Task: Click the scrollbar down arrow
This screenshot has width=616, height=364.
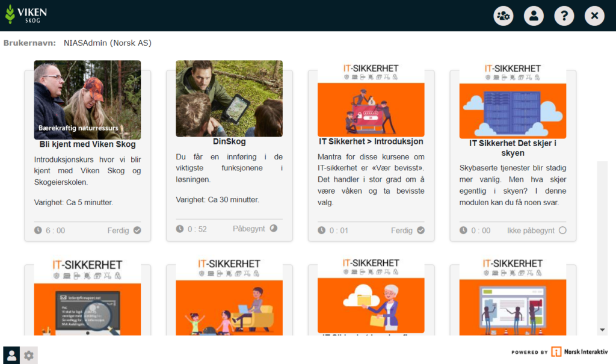Action: click(x=603, y=330)
